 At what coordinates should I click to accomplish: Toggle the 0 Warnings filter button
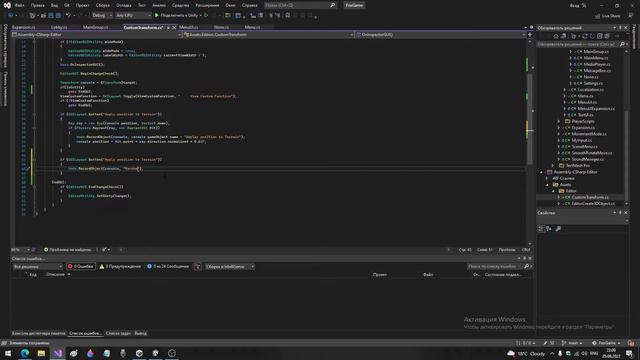120,267
